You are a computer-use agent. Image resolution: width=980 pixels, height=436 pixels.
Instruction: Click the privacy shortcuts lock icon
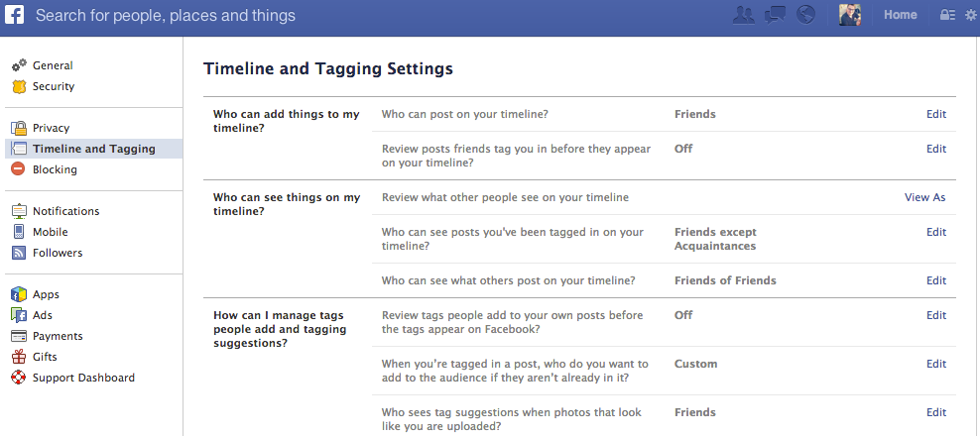click(x=948, y=15)
